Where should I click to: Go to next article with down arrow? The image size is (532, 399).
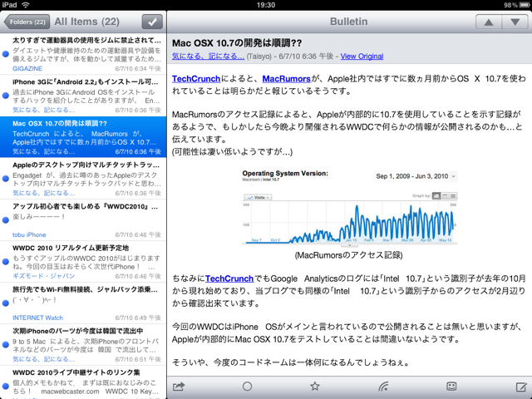tap(515, 21)
